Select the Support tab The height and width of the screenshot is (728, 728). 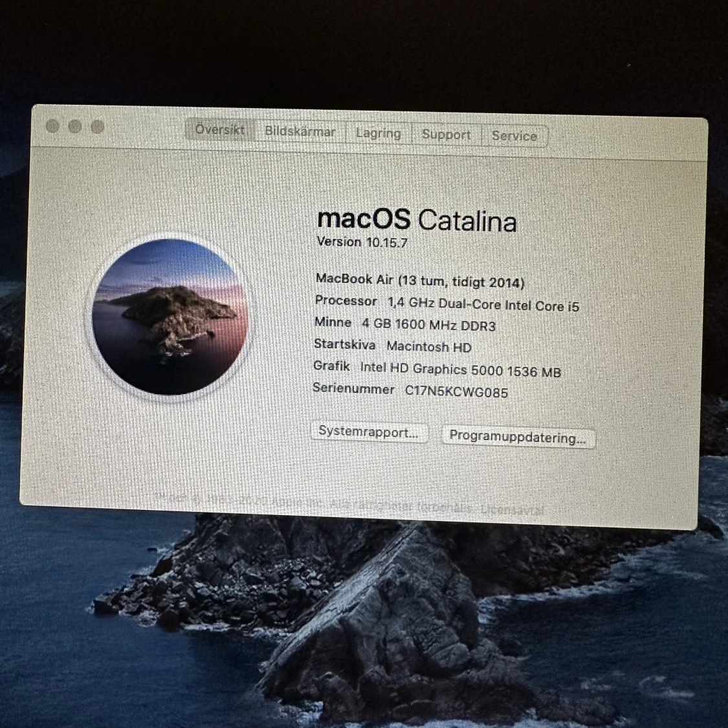[x=446, y=135]
